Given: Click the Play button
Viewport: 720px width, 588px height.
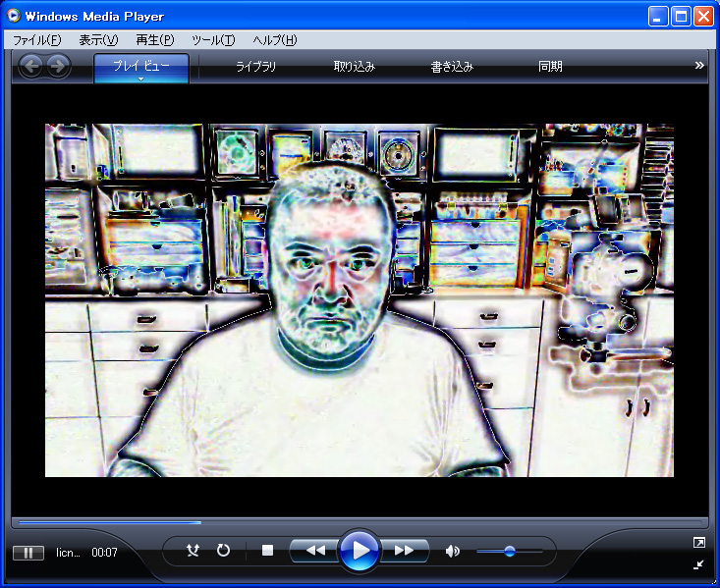Looking at the screenshot, I should [360, 551].
